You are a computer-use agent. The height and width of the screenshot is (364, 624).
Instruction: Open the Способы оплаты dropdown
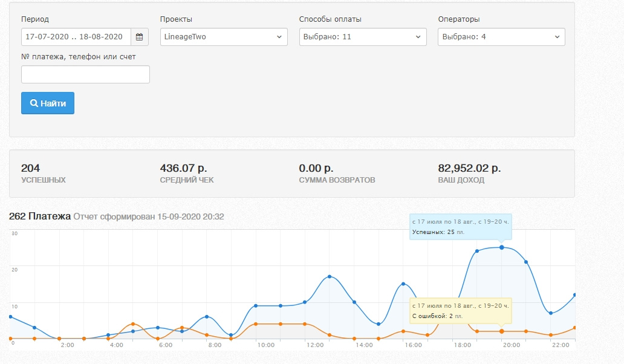click(362, 37)
